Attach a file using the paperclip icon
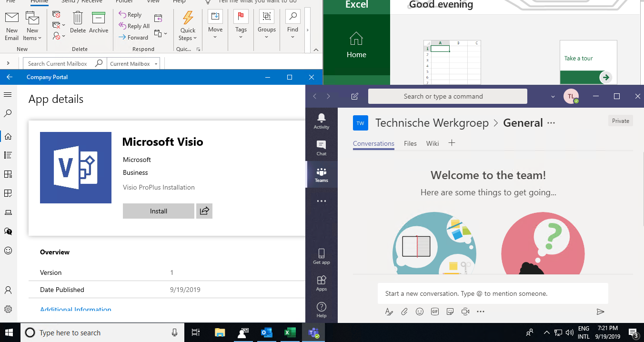Screen dimensions: 644x342 pos(404,312)
